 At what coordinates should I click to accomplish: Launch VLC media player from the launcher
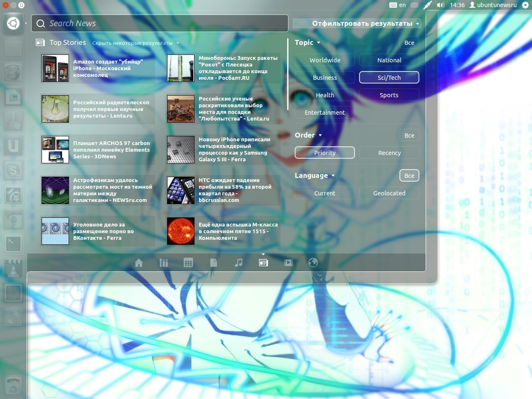[13, 268]
